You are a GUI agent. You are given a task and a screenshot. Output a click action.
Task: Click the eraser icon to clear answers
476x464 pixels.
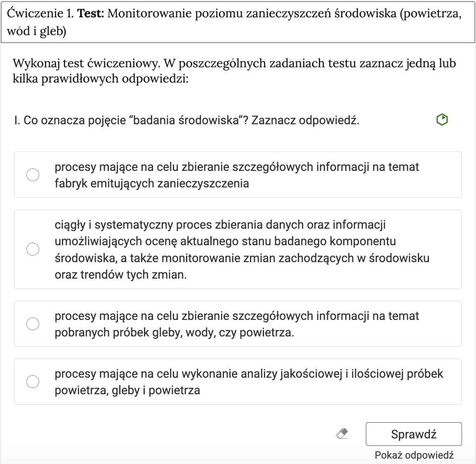(x=342, y=434)
